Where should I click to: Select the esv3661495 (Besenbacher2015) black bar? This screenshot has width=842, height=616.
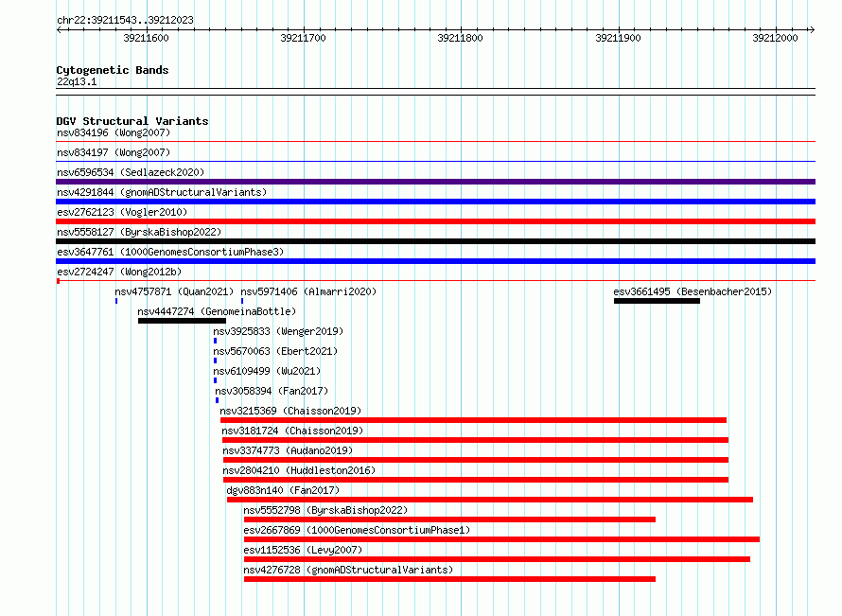pos(657,301)
